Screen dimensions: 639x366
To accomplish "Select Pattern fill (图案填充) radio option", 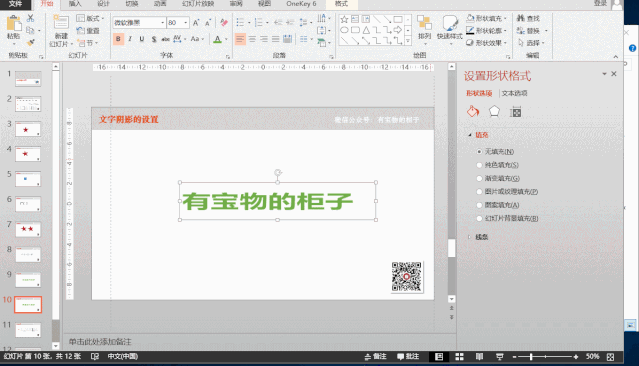I will click(x=479, y=205).
